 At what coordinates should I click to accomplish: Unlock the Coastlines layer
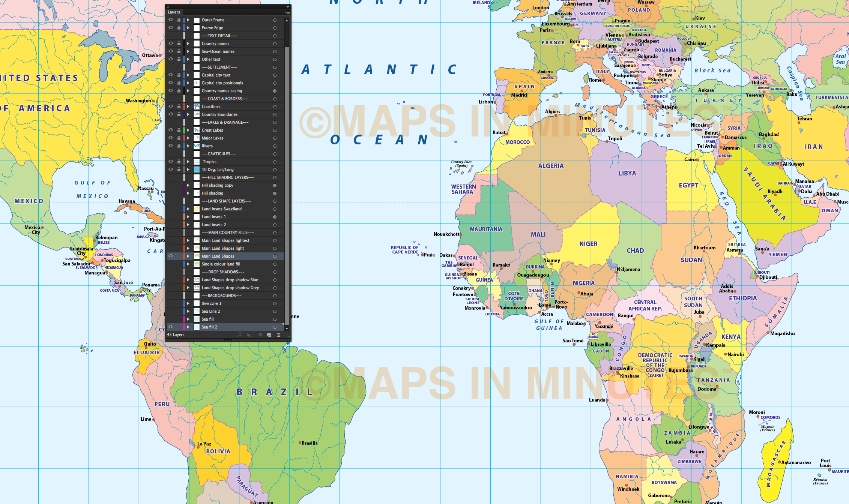pyautogui.click(x=179, y=106)
